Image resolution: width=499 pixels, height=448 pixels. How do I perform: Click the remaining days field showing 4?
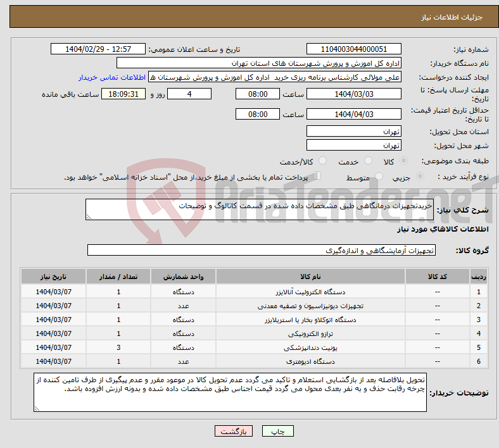189,94
